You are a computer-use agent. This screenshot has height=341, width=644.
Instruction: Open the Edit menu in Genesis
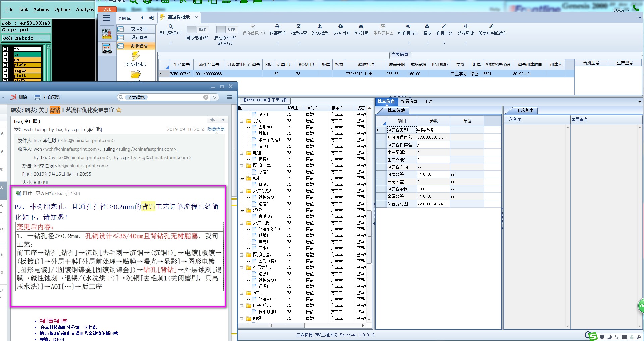[23, 9]
